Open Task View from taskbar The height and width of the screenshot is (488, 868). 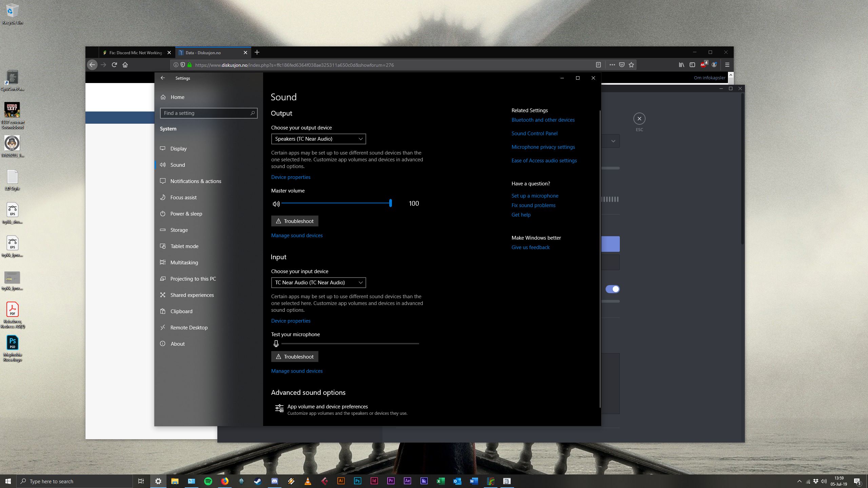coord(141,481)
